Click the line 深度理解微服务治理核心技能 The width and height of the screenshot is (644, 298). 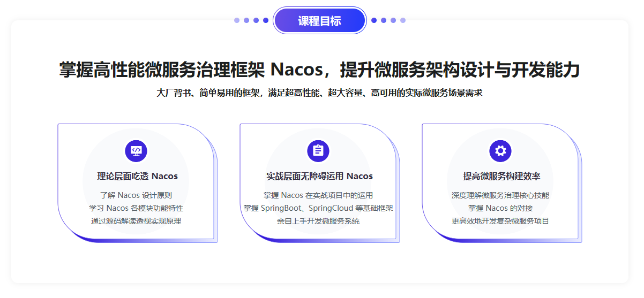click(x=500, y=195)
